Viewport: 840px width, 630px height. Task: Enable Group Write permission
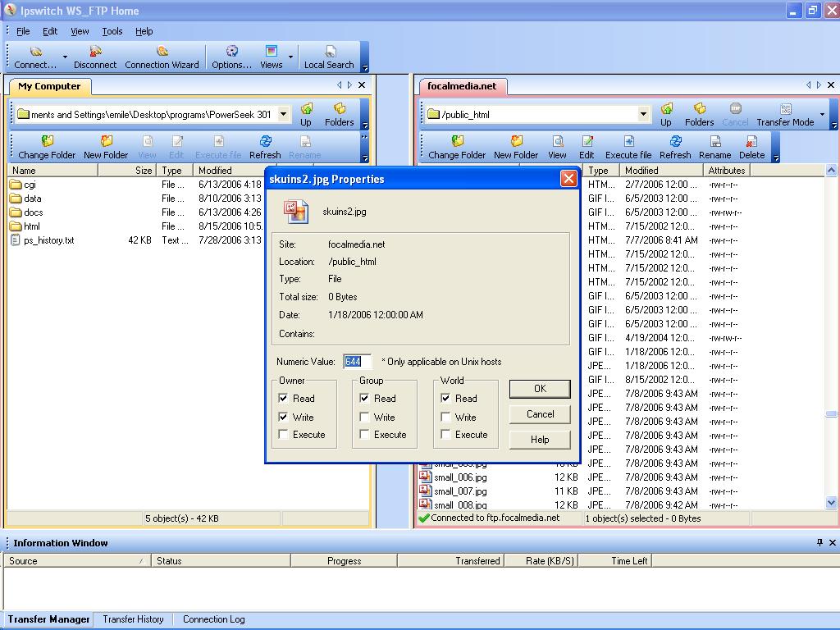(x=364, y=417)
